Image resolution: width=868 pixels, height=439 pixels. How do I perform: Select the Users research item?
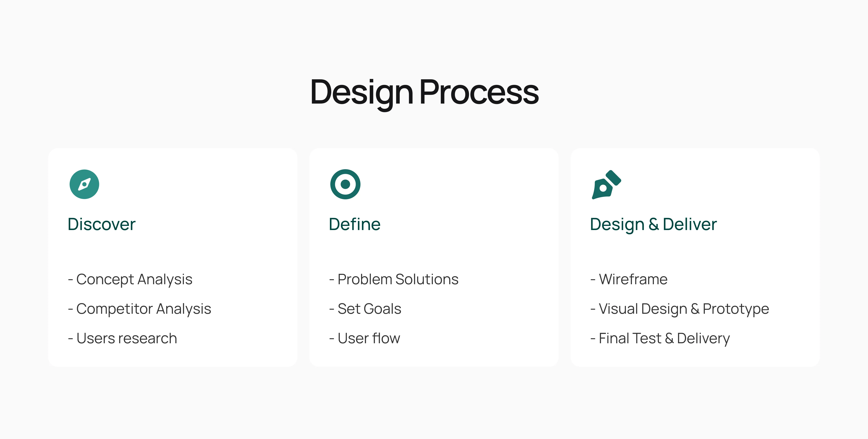[x=123, y=338]
